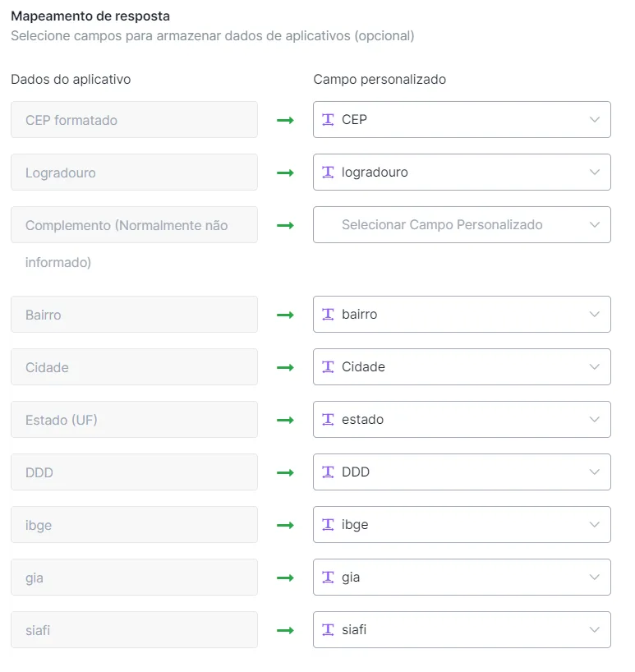Click the text-type icon beside estado
This screenshot has width=635, height=672.
pos(328,420)
